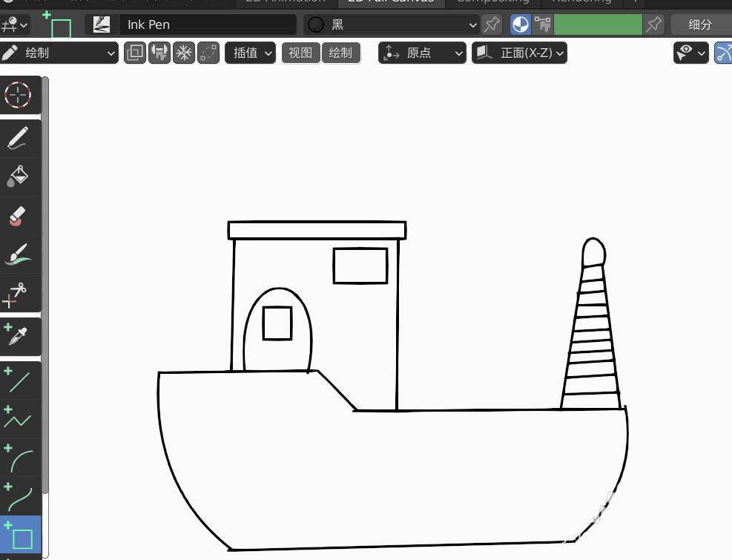Open the 正面(X-Z) drawing plane dropdown
The width and height of the screenshot is (732, 560).
click(519, 53)
